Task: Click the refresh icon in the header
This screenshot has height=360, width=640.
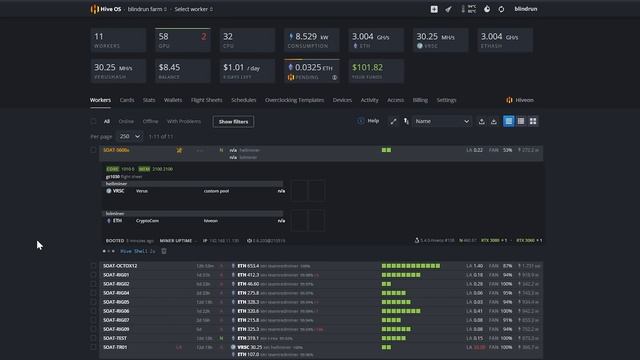Action: click(501, 9)
